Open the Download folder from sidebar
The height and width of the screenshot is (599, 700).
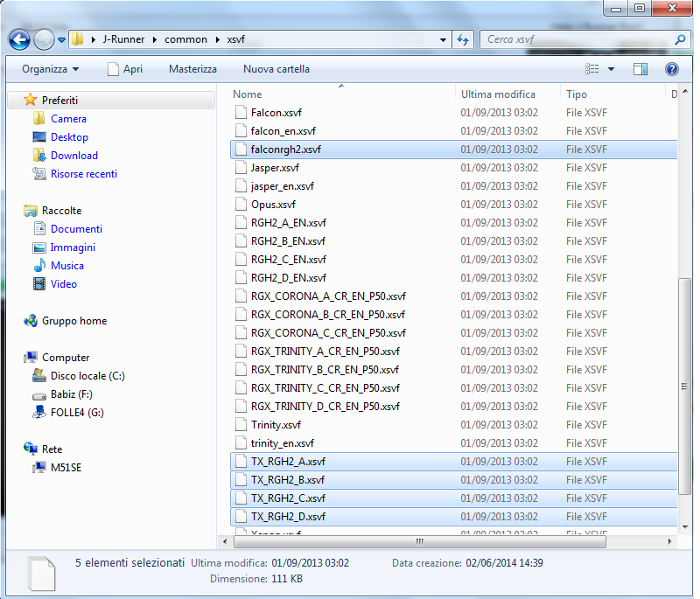click(73, 155)
